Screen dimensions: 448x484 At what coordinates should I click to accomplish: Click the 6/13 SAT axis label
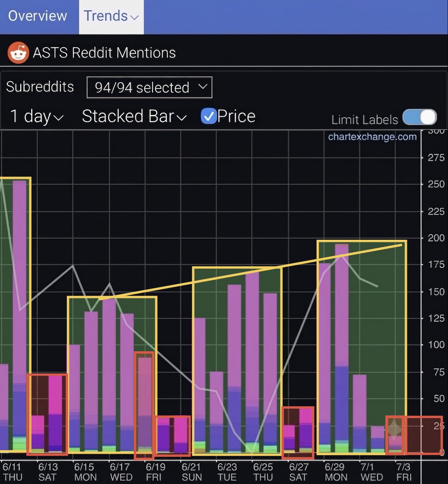click(x=48, y=472)
